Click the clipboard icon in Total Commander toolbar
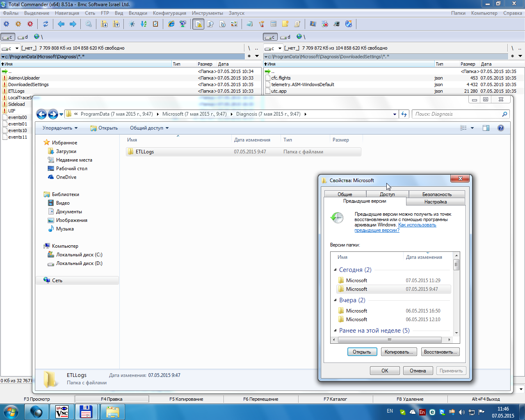The image size is (525, 420). tap(155, 24)
